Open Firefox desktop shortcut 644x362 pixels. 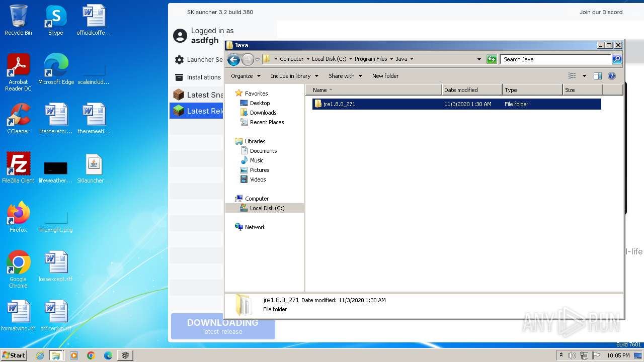click(18, 217)
